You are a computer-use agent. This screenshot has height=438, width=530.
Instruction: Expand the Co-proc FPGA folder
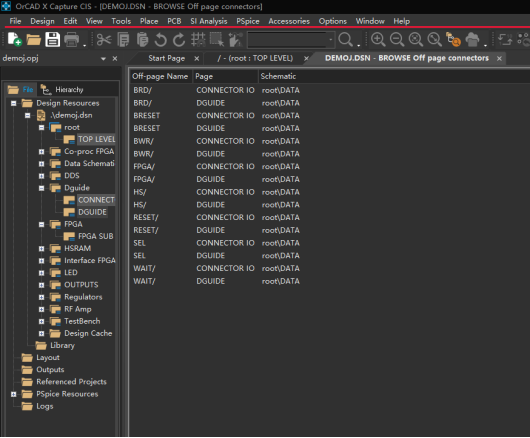pyautogui.click(x=41, y=152)
